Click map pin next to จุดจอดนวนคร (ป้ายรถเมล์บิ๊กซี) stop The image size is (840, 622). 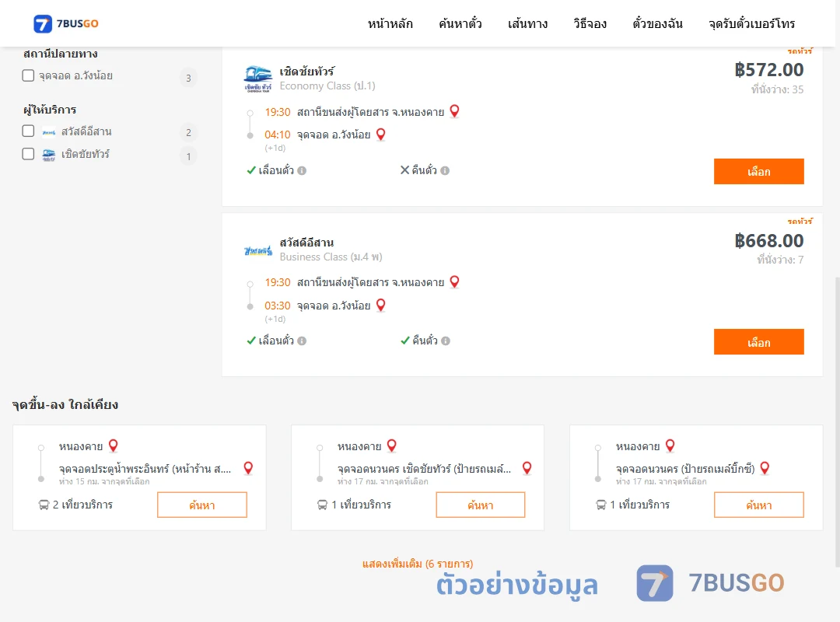(765, 468)
